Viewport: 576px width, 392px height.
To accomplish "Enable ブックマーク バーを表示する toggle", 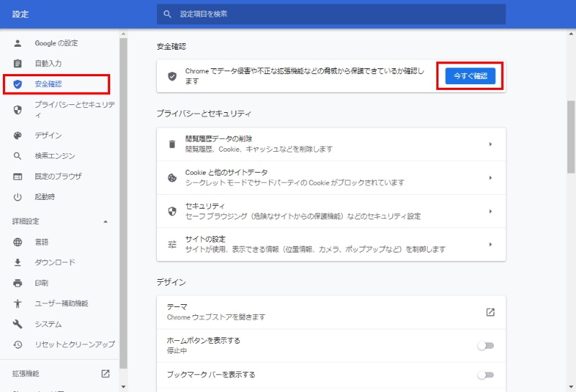I will pos(486,375).
